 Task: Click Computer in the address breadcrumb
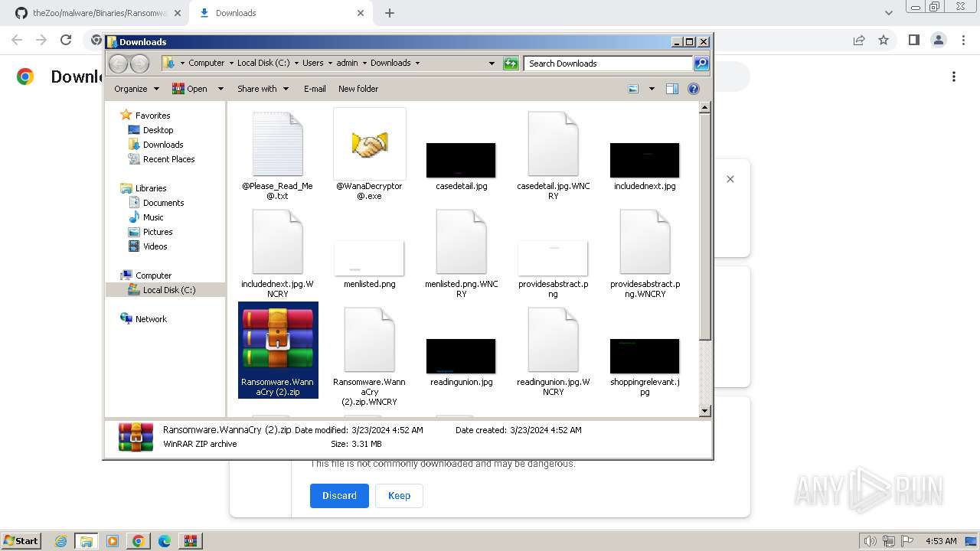click(x=206, y=64)
